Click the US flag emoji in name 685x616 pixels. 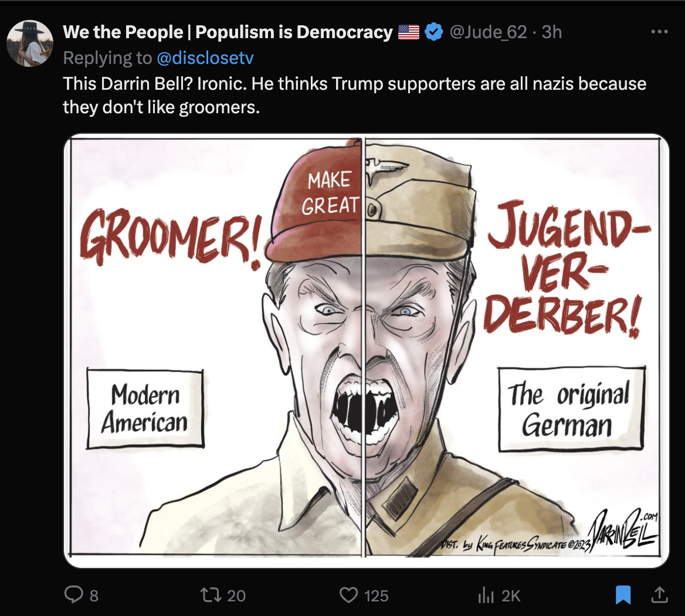tap(408, 32)
